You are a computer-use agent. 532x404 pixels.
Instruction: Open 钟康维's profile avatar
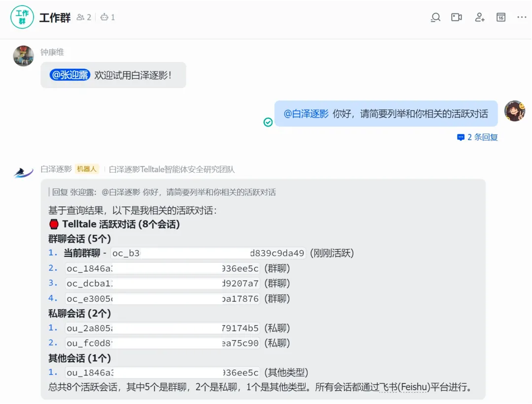click(x=24, y=56)
